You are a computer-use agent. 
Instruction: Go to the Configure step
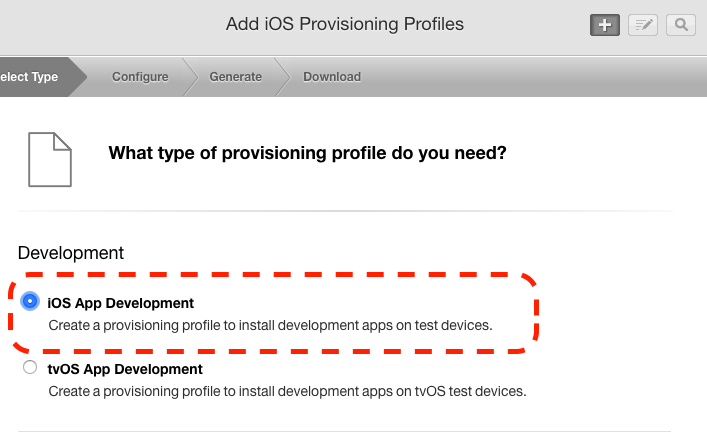point(140,77)
